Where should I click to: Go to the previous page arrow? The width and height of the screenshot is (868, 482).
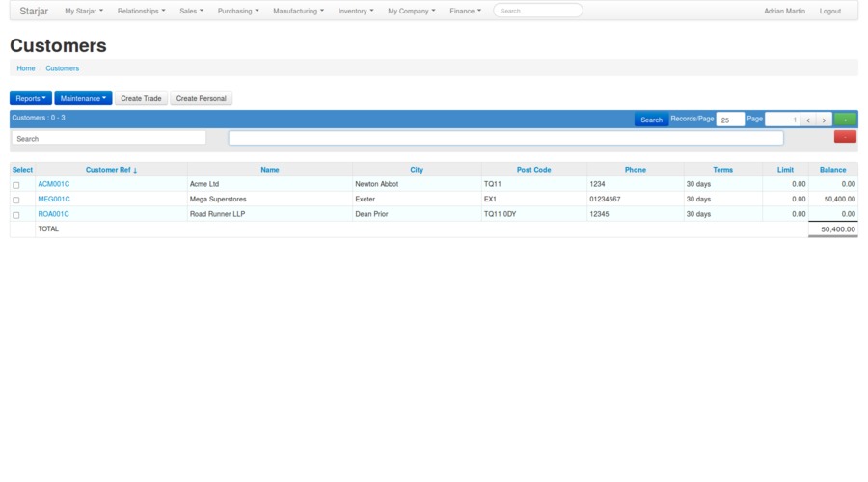click(808, 120)
